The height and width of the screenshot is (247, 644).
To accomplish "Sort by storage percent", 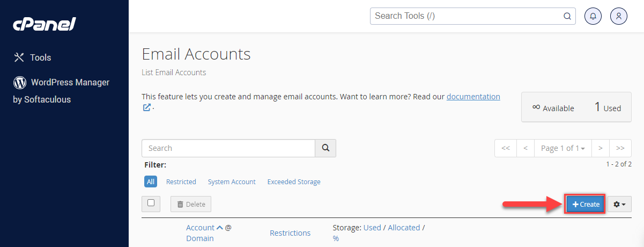I will tap(336, 238).
